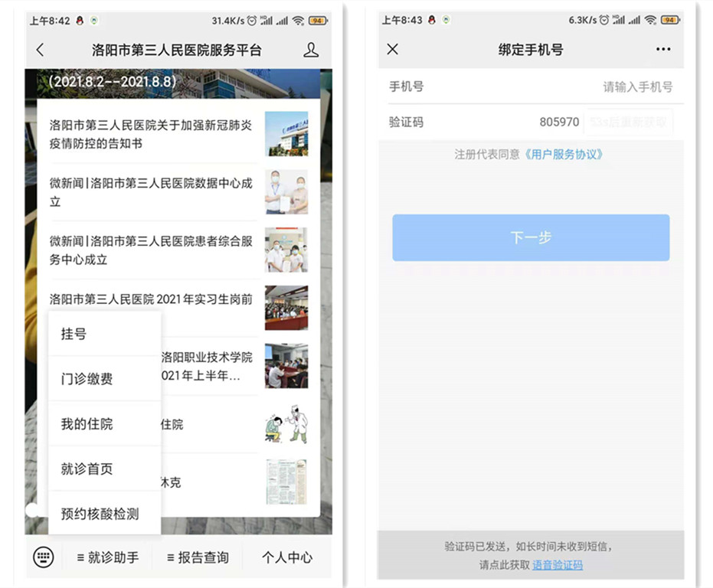Open the 个人中心 bottom menu
Screen dimensions: 713x588
pyautogui.click(x=286, y=557)
